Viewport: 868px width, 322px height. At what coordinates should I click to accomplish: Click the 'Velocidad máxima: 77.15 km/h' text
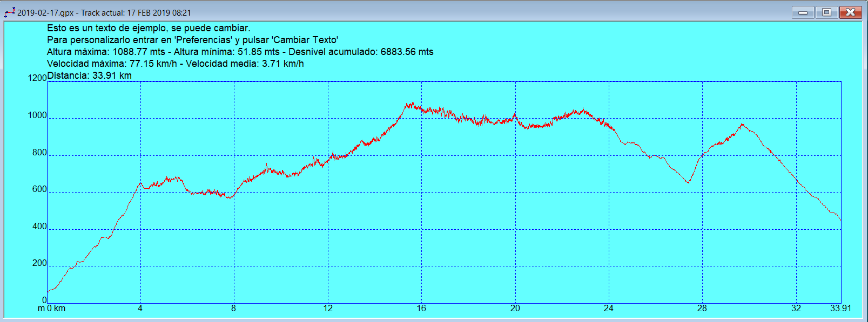pos(112,64)
